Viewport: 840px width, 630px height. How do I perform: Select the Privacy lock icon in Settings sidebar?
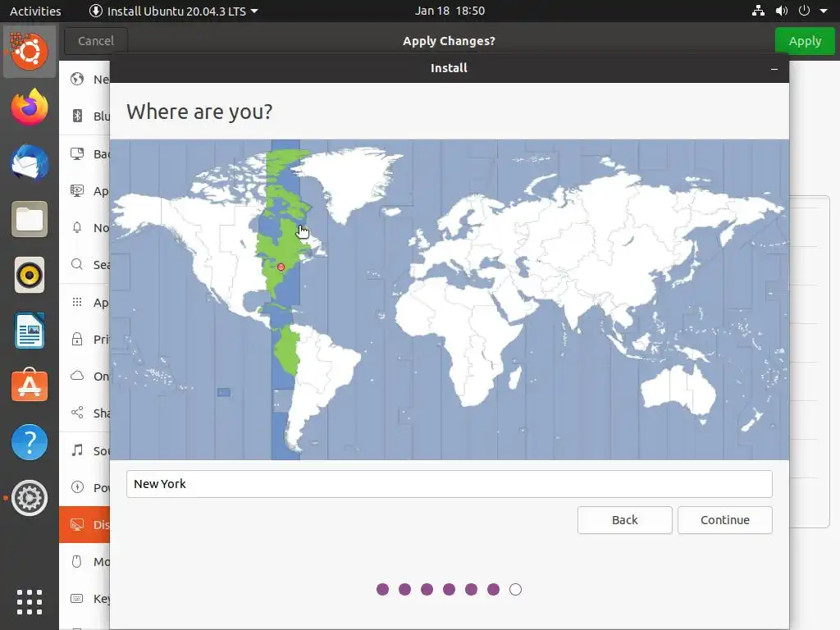(x=77, y=339)
